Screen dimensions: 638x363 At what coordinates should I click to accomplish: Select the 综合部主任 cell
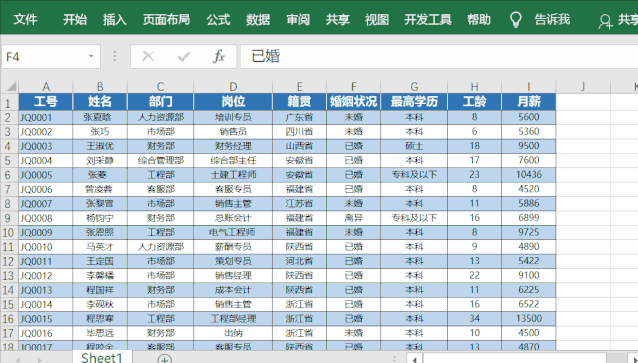point(233,160)
